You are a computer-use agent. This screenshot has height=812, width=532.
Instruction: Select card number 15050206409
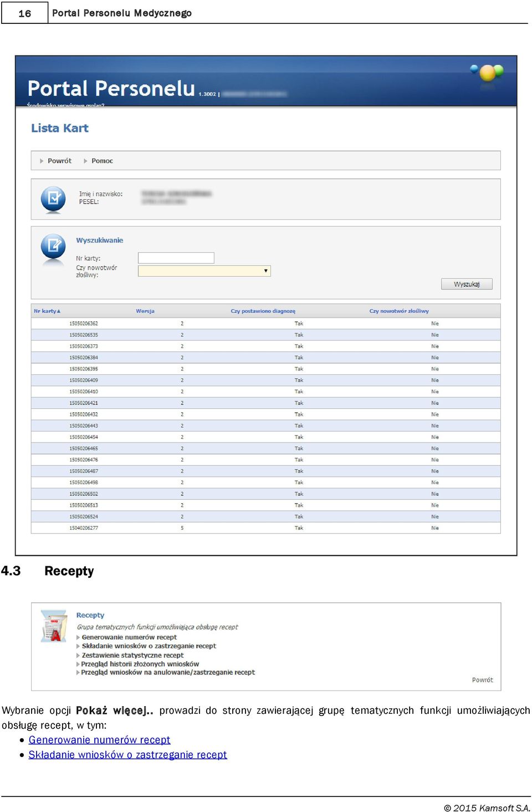[x=84, y=380]
